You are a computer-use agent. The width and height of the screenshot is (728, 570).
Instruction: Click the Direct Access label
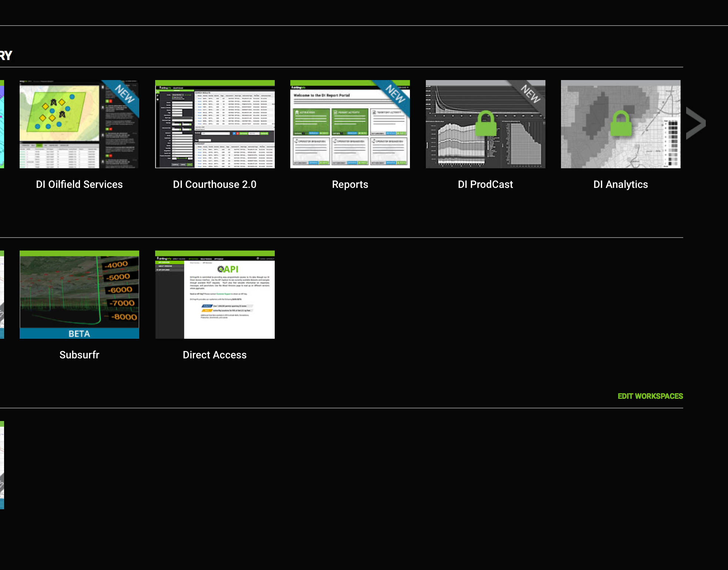pos(215,355)
